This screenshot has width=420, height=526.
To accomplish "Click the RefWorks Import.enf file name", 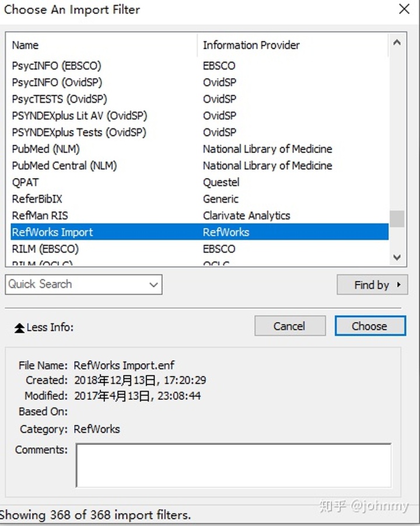I will pos(124,365).
